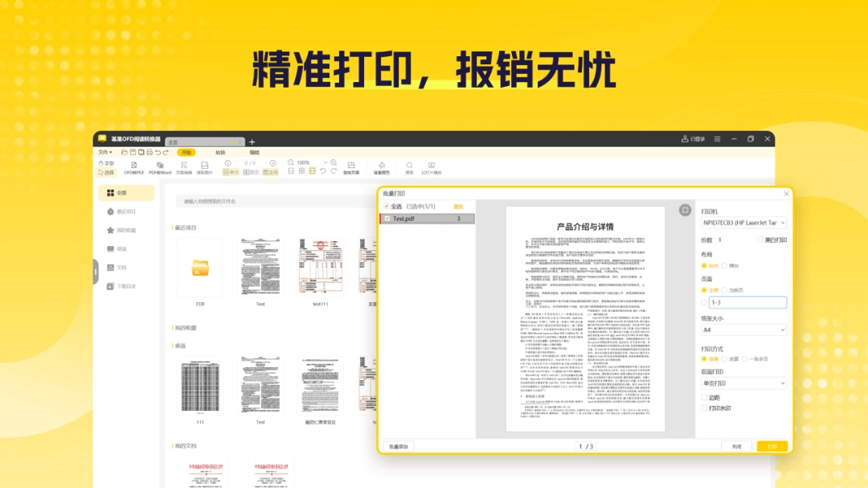Expand the 纸张大小 A4 dropdown
The height and width of the screenshot is (488, 868).
tap(743, 330)
